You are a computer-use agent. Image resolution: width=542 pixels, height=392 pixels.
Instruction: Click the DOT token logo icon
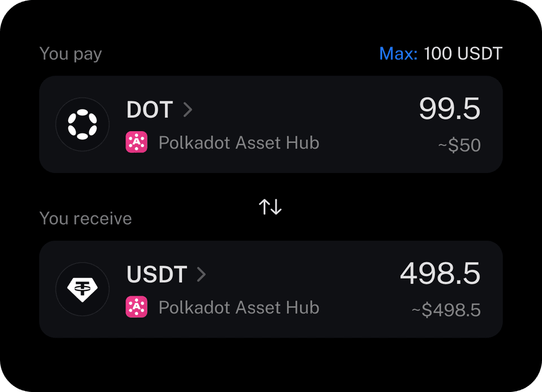(x=82, y=124)
